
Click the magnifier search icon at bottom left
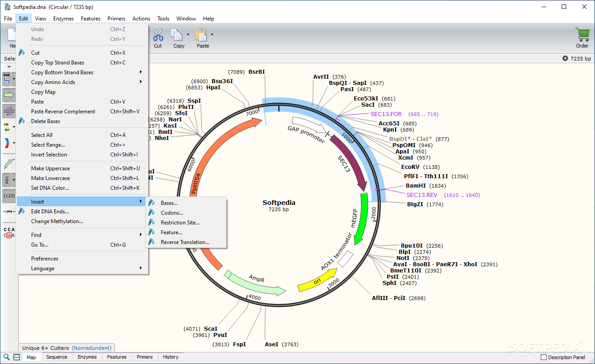(x=7, y=357)
